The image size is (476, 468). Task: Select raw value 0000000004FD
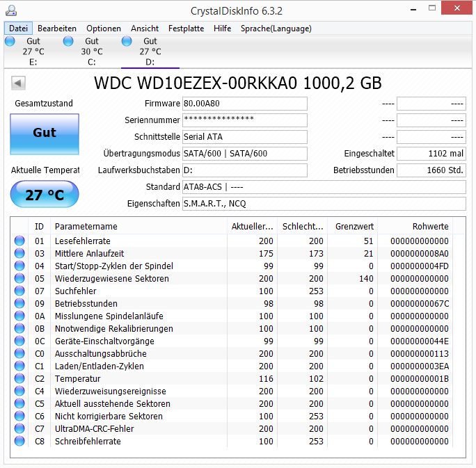tap(420, 266)
